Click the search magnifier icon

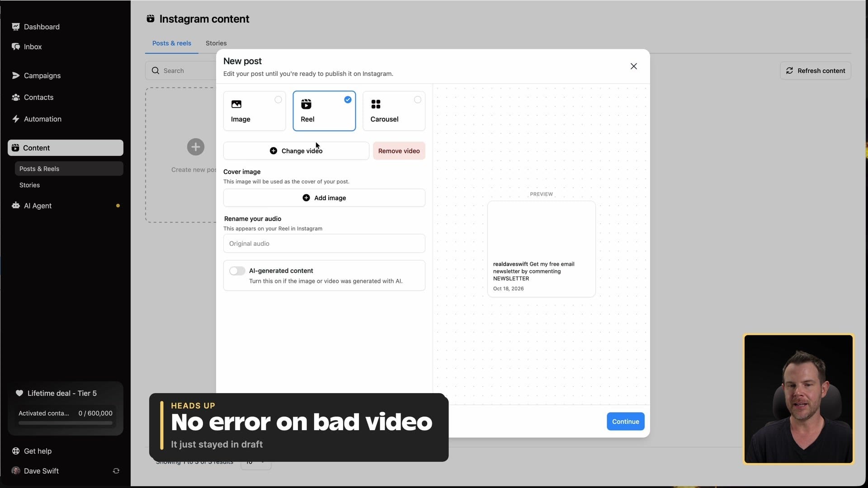(156, 70)
